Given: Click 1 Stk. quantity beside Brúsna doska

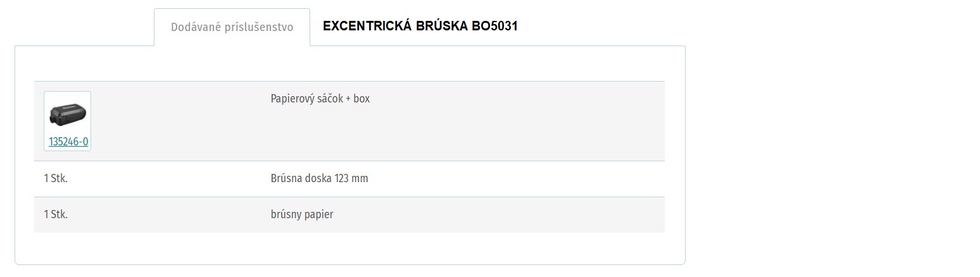Looking at the screenshot, I should point(56,178).
